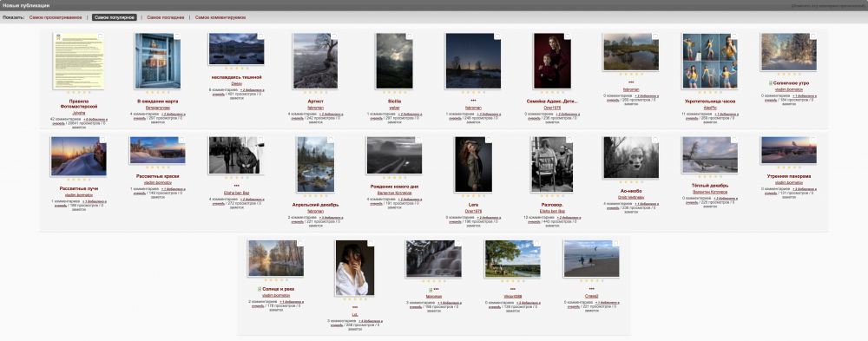Open the 'Sicilia' title link
868x341 pixels.
[x=394, y=102]
